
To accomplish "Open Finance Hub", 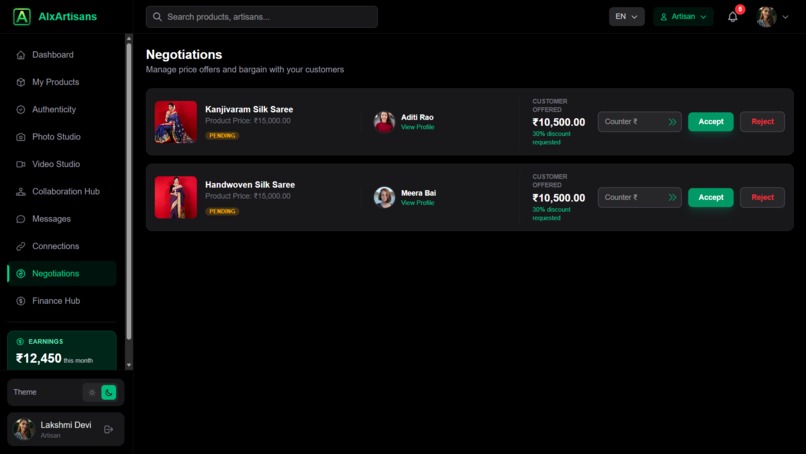I will 62,301.
